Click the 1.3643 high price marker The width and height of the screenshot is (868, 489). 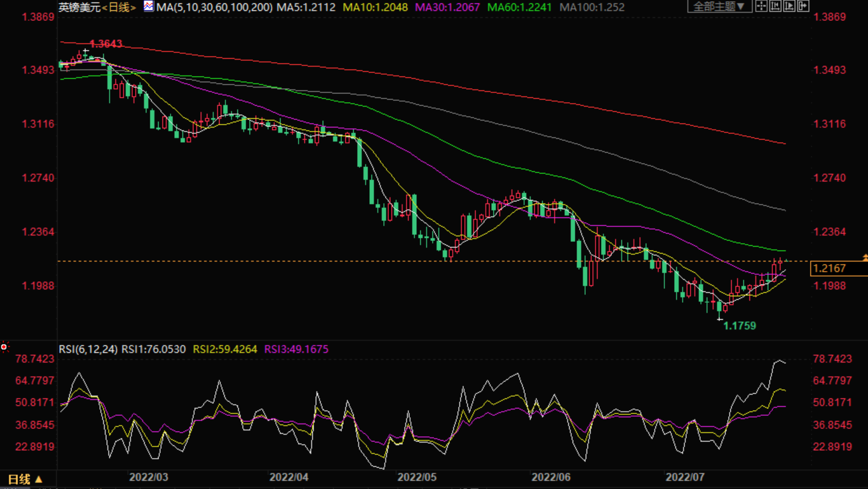(x=106, y=44)
